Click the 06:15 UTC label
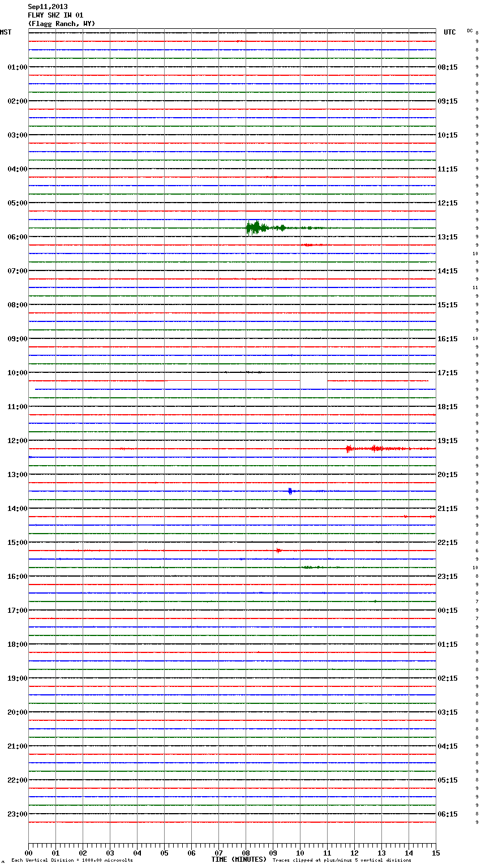Screen dimensions: 481x868 448,814
